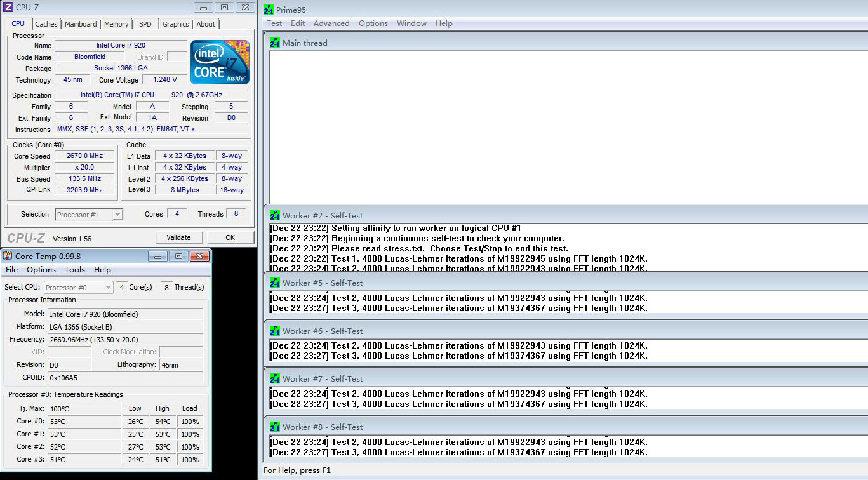Click the Core Voltage value 1.248 V
This screenshot has height=480, width=868.
[x=164, y=80]
